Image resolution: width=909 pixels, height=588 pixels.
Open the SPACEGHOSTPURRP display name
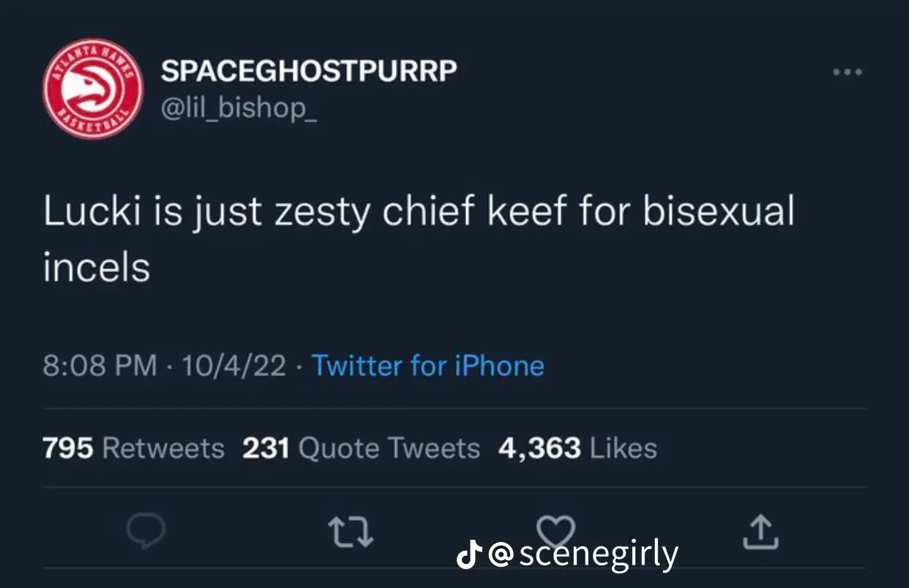[x=309, y=71]
